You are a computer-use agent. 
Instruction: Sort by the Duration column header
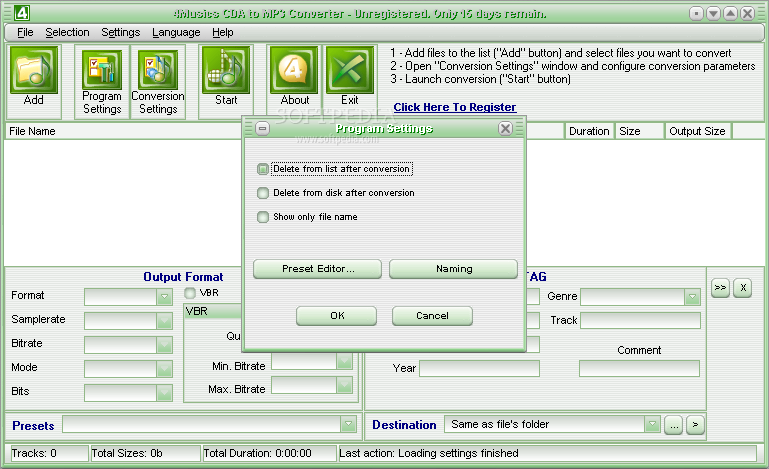[x=590, y=131]
